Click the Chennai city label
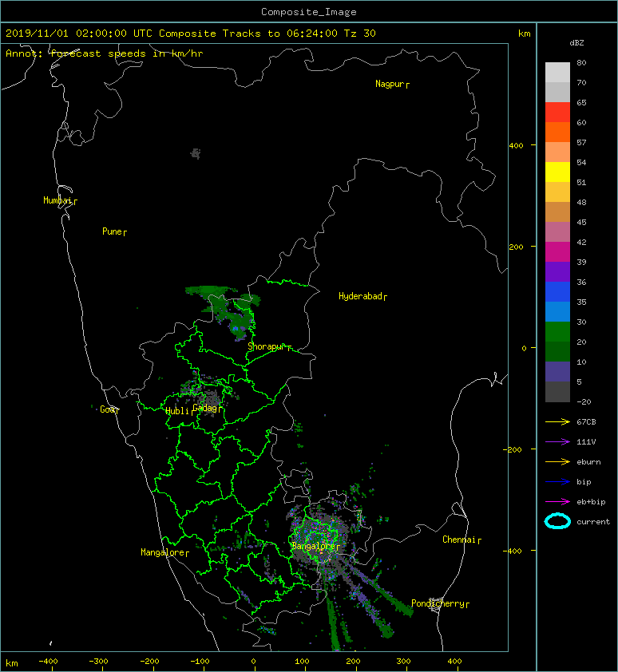The height and width of the screenshot is (672, 618). tap(459, 540)
